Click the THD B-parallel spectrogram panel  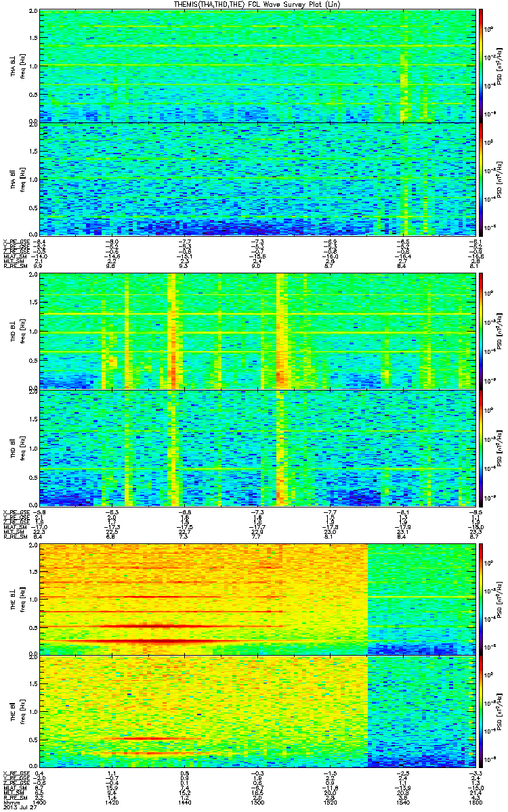tap(257, 447)
